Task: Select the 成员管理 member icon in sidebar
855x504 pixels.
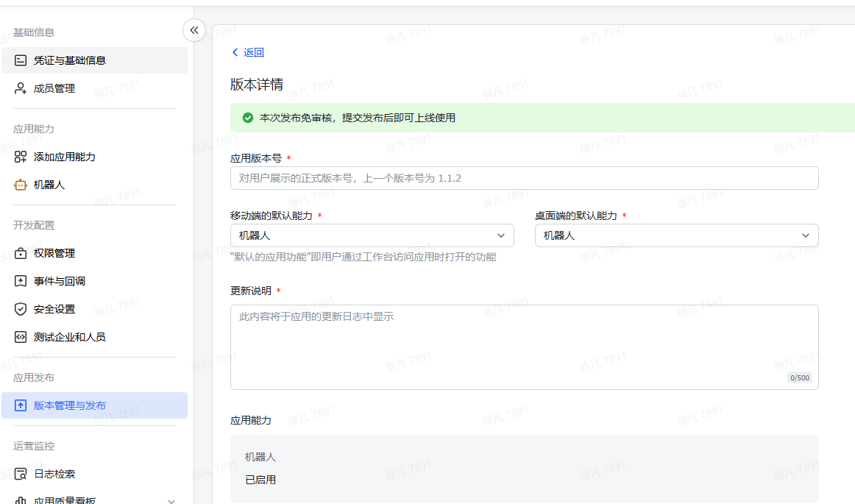Action: 20,88
